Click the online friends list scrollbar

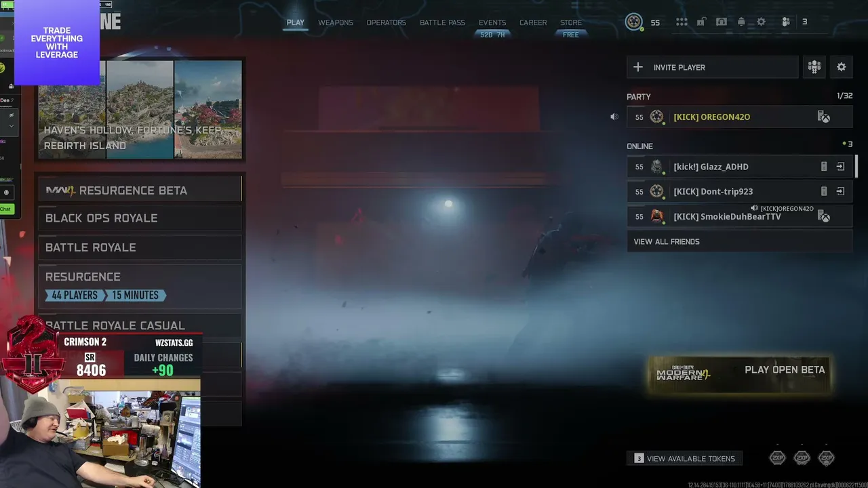(x=856, y=166)
